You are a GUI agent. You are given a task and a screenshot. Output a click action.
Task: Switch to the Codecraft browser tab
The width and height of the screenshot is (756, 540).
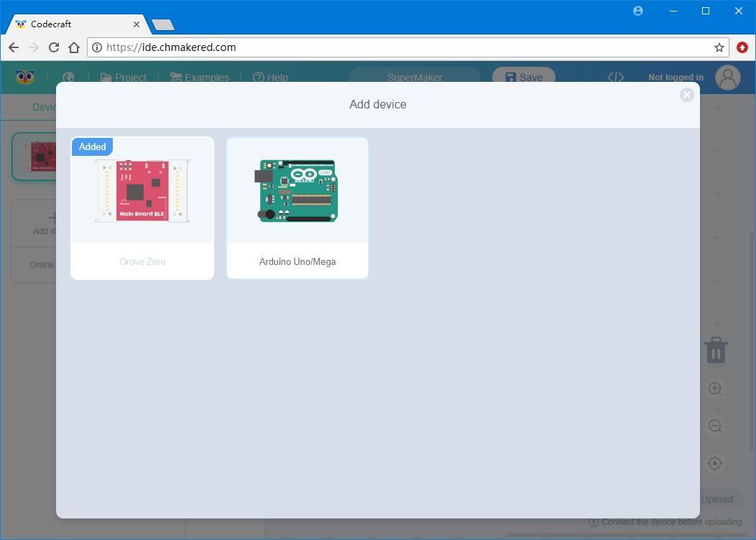pos(72,24)
